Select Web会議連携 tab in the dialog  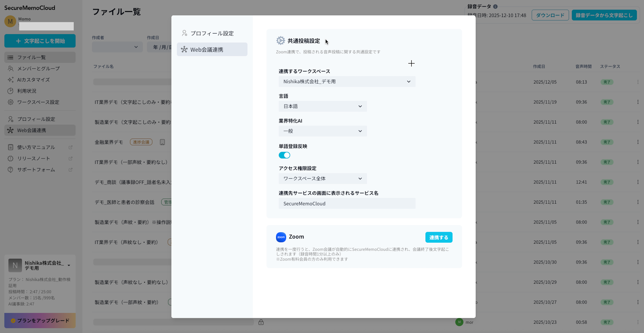tap(212, 49)
